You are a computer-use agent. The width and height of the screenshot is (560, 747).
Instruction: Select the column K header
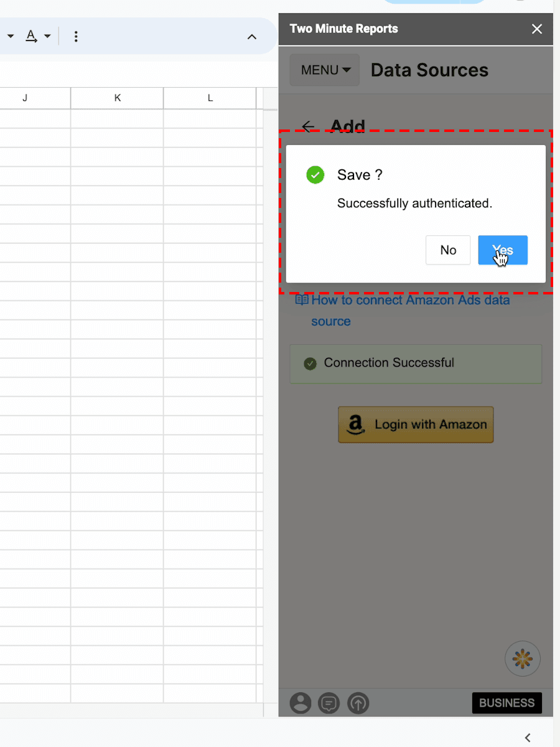point(117,98)
